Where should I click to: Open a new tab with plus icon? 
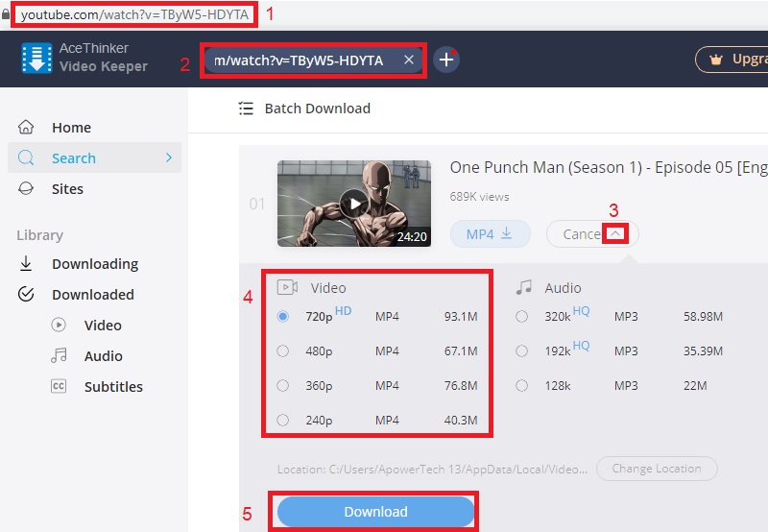point(446,60)
